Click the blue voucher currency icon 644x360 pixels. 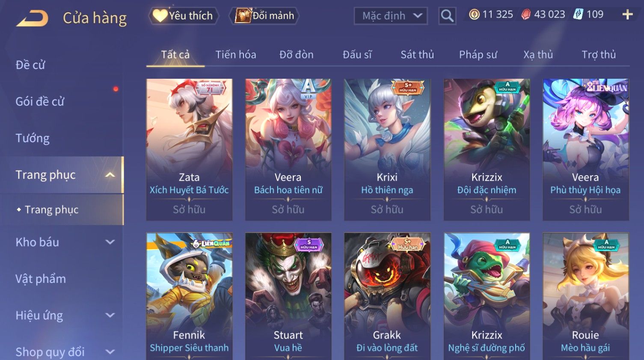pos(578,15)
